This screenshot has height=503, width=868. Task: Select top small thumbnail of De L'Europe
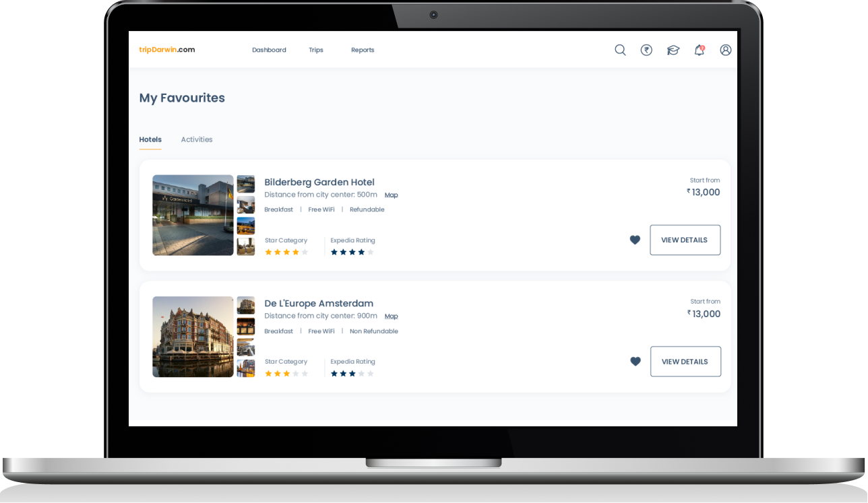[246, 305]
